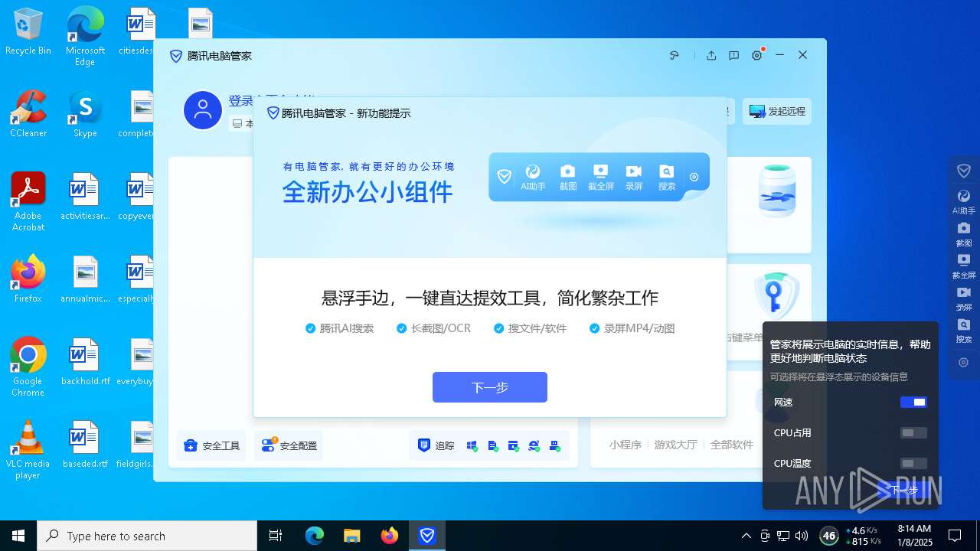Viewport: 980px width, 551px height.
Task: Click the document protection status icon
Action: [x=492, y=445]
